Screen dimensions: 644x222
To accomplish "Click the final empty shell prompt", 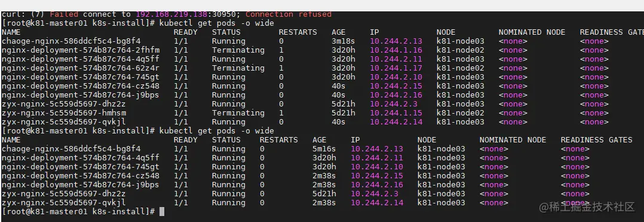I will click(x=78, y=212).
